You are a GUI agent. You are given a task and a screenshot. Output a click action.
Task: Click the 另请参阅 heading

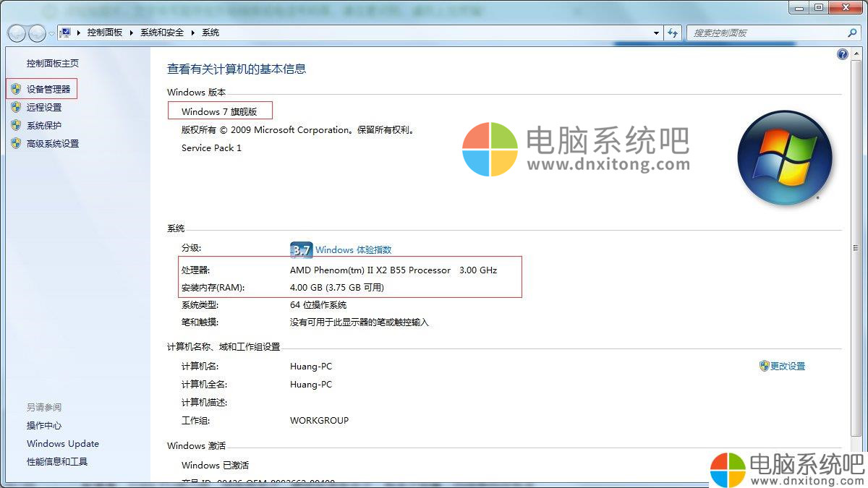pyautogui.click(x=44, y=407)
